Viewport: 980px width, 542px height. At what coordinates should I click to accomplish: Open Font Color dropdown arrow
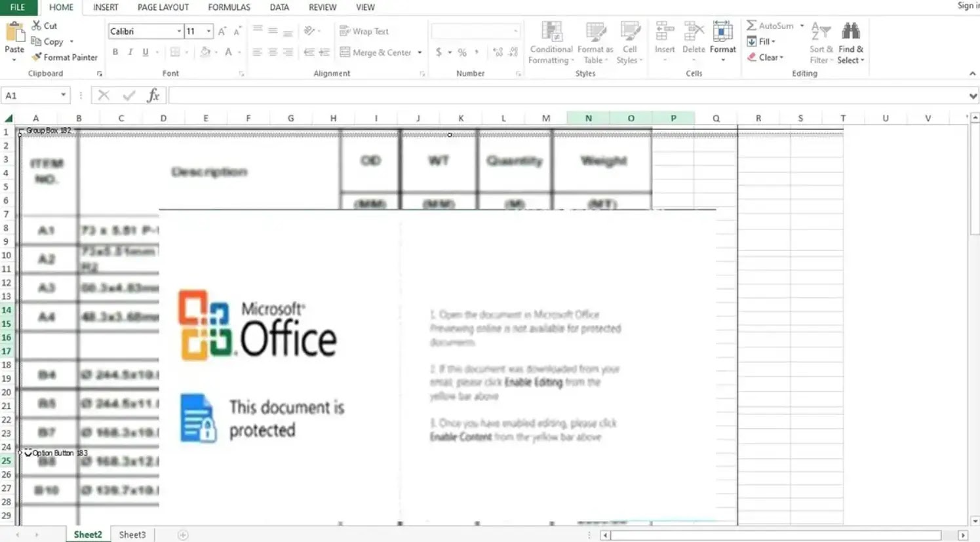(x=239, y=52)
